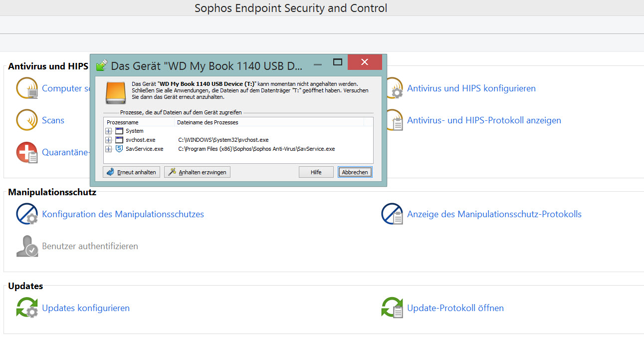Select the svchost.exe process name
644x357 pixels.
[x=140, y=140]
